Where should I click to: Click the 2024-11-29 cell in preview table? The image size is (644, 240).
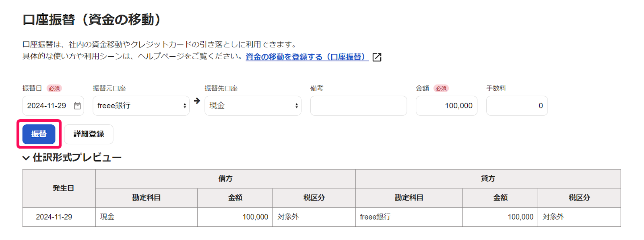(54, 217)
